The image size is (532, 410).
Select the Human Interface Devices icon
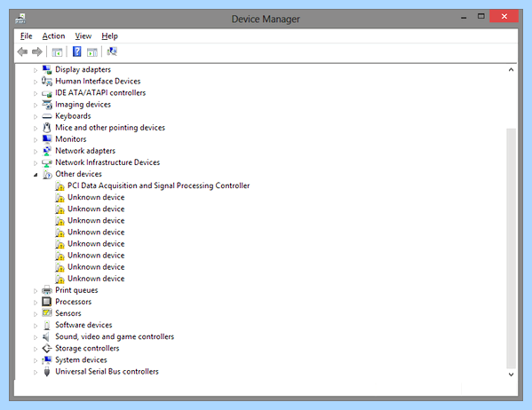tap(47, 81)
